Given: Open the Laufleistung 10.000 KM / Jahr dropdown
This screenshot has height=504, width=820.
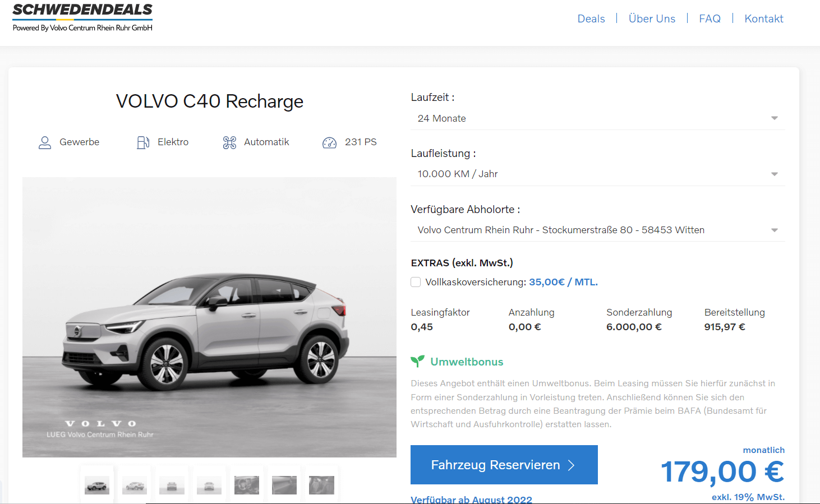Looking at the screenshot, I should 598,174.
